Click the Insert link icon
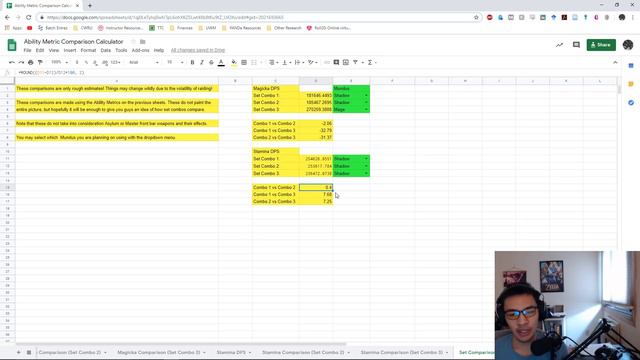 pyautogui.click(x=327, y=62)
